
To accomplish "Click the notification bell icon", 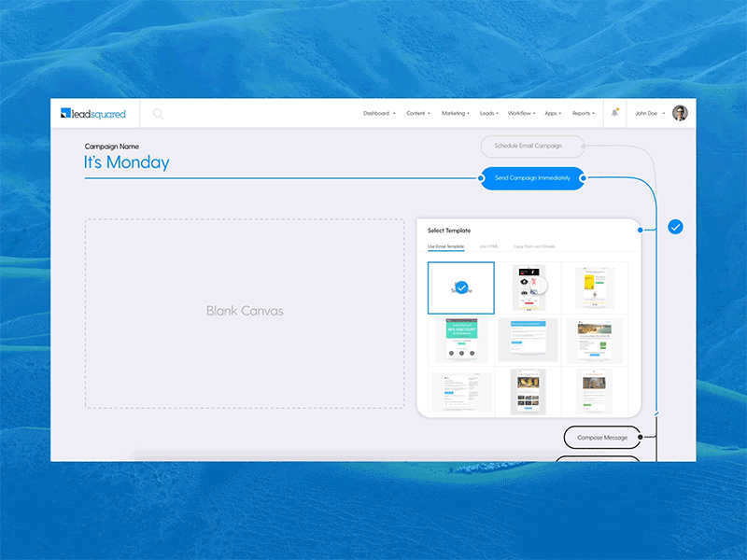I will click(615, 112).
